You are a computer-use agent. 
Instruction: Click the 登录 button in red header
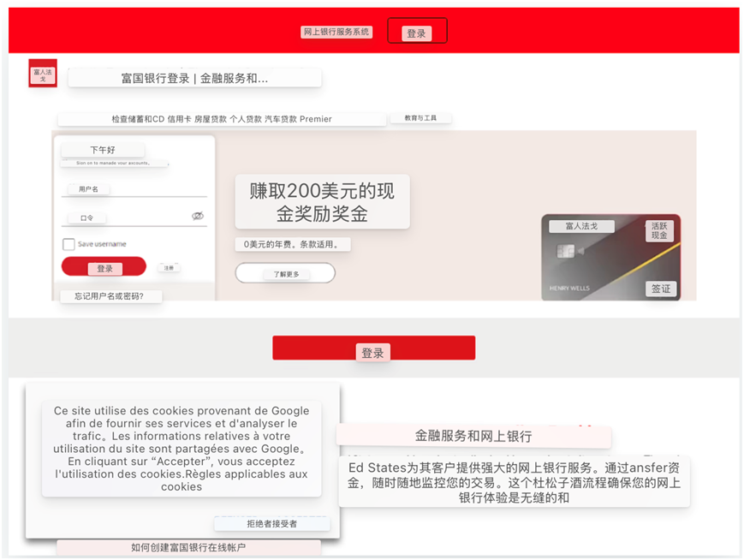point(417,31)
